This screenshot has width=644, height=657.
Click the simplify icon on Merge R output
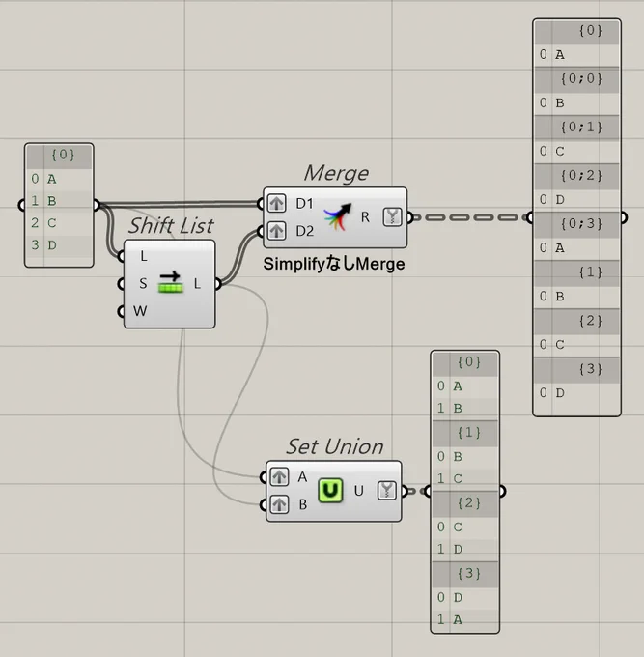tap(392, 217)
